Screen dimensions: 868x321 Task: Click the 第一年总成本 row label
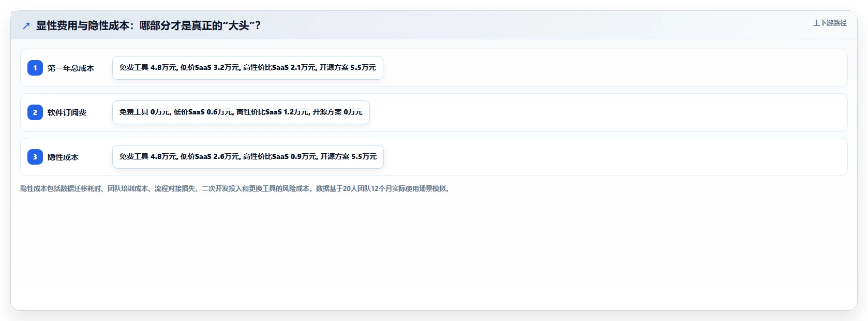point(71,68)
